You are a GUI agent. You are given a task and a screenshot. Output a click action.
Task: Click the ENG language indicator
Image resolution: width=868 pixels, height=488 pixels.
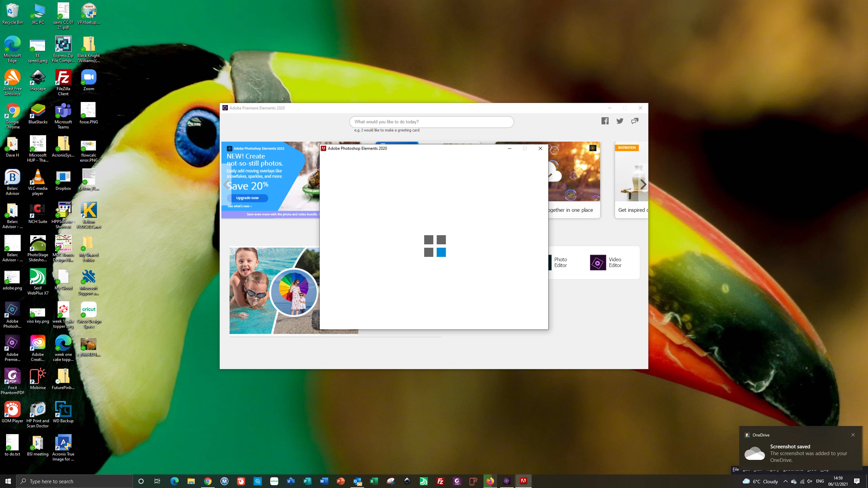pyautogui.click(x=820, y=481)
